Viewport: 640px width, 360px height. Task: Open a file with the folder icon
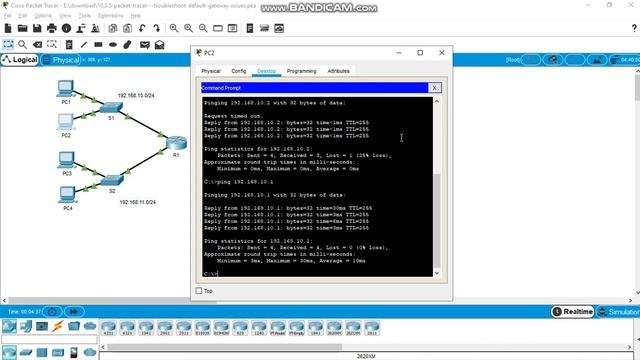pos(22,28)
